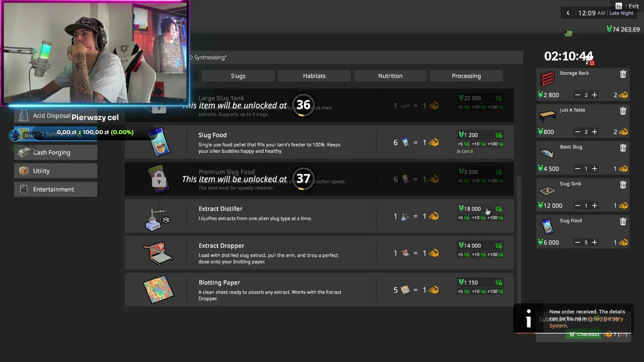
Task: Increase Slug Tank quantity in cart
Action: 594,205
